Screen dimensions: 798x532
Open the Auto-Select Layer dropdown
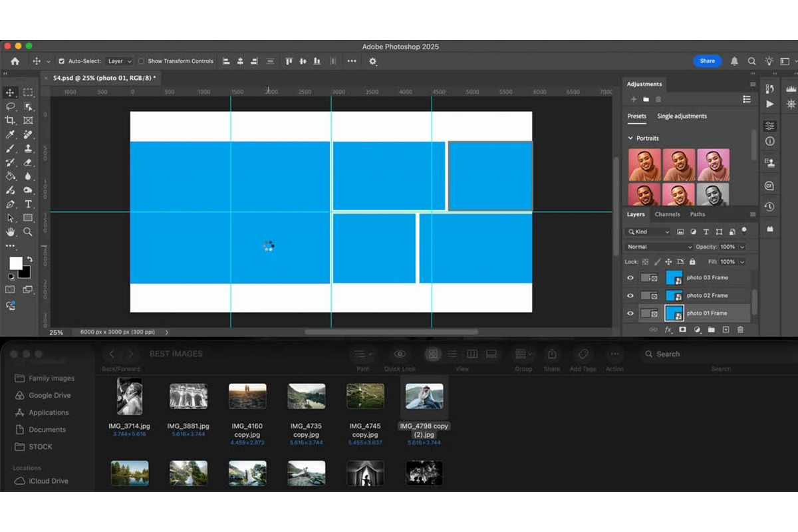coord(120,61)
